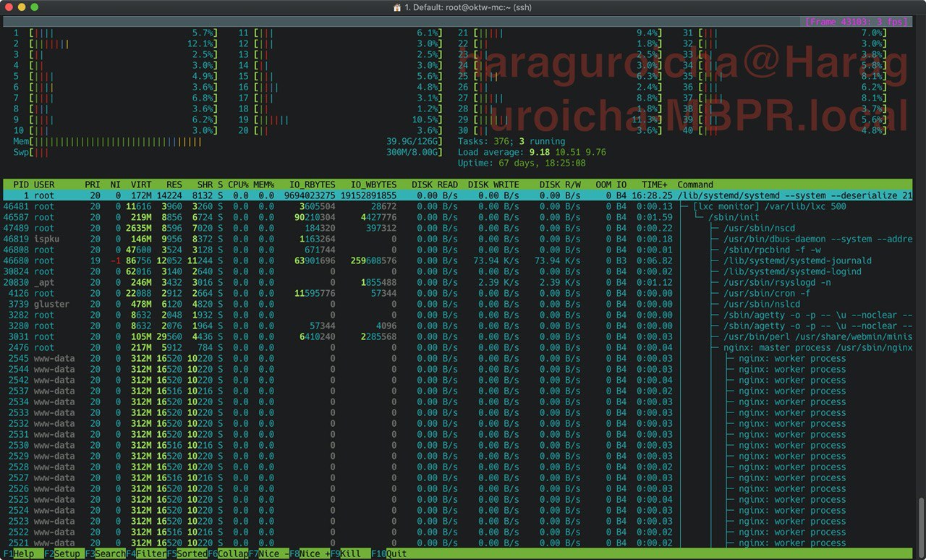Select the /sbin/init process row
Image resolution: width=926 pixels, height=560 pixels.
459,217
